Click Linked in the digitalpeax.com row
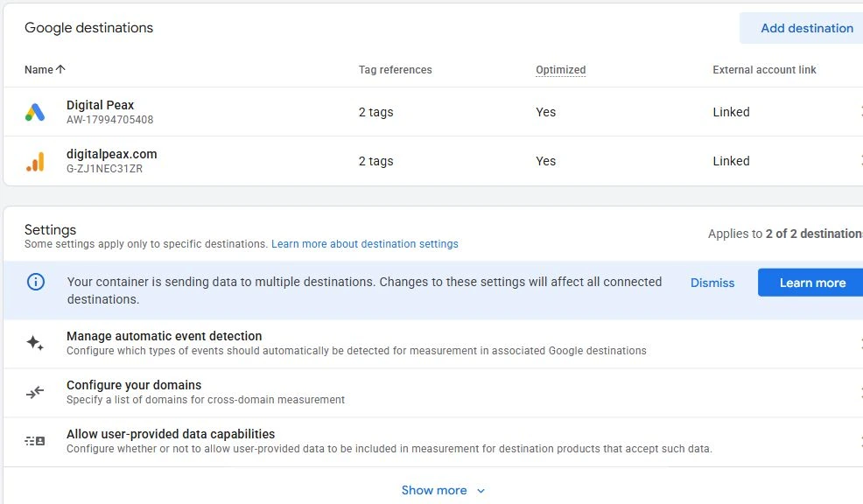This screenshot has height=504, width=863. 731,161
